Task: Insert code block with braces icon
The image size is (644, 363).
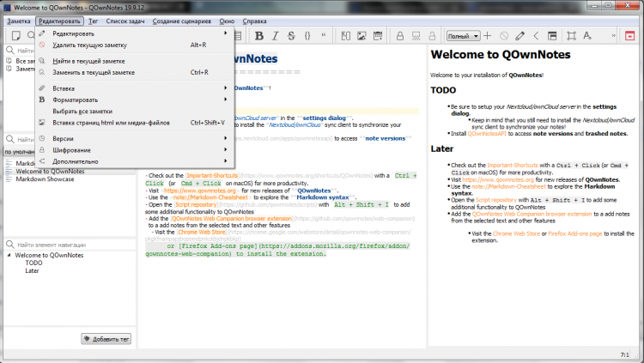Action: coord(307,36)
